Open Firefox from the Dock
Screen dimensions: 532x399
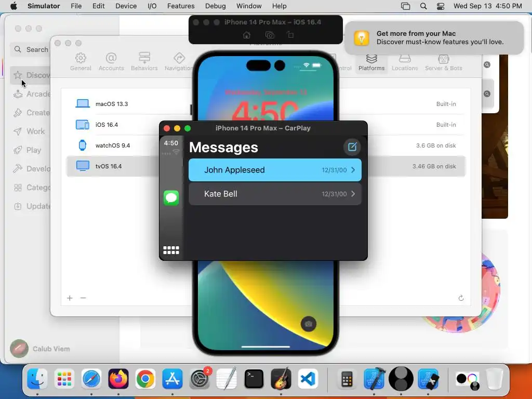(118, 379)
